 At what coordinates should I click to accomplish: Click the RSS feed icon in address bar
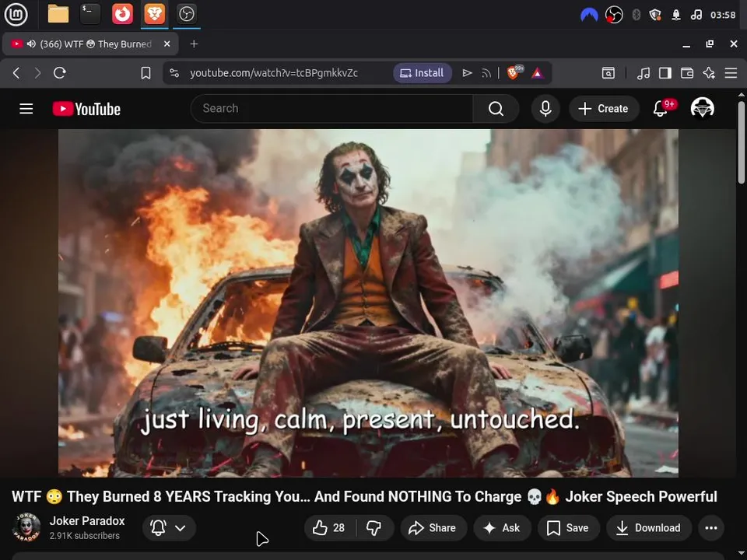[x=486, y=73]
